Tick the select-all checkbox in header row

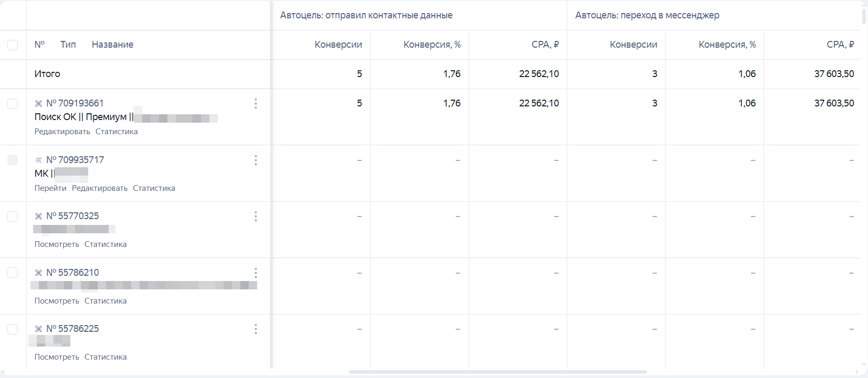(x=13, y=45)
